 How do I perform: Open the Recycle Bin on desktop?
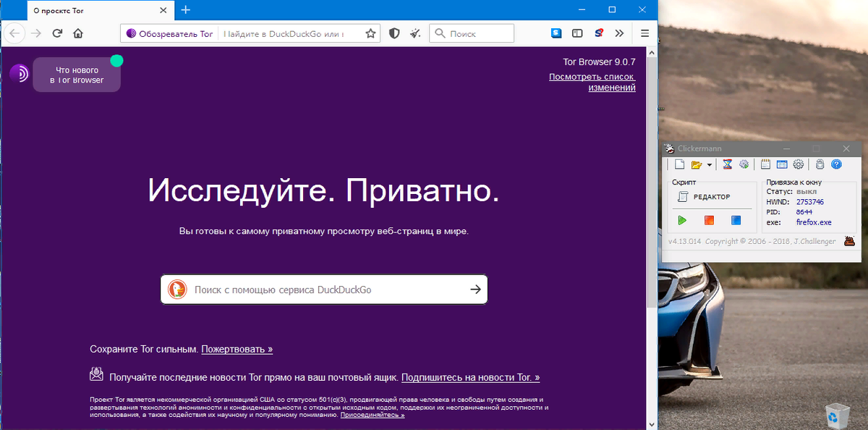pos(839,415)
